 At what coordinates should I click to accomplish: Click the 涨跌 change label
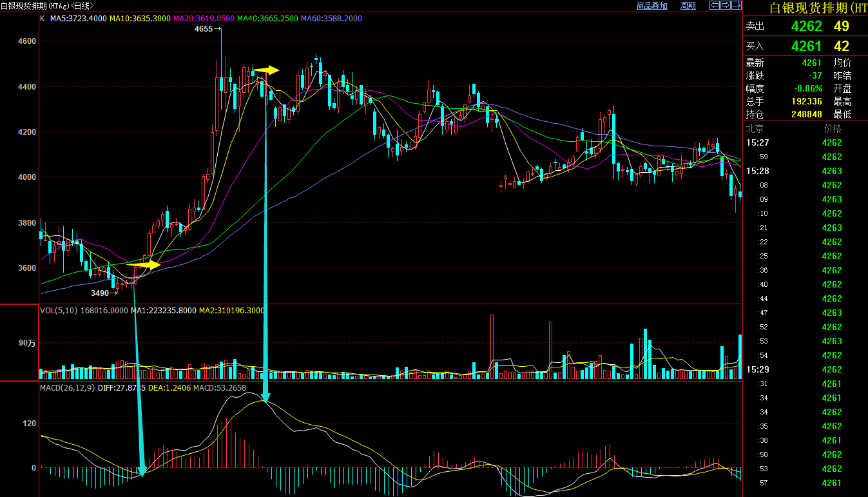(x=755, y=76)
